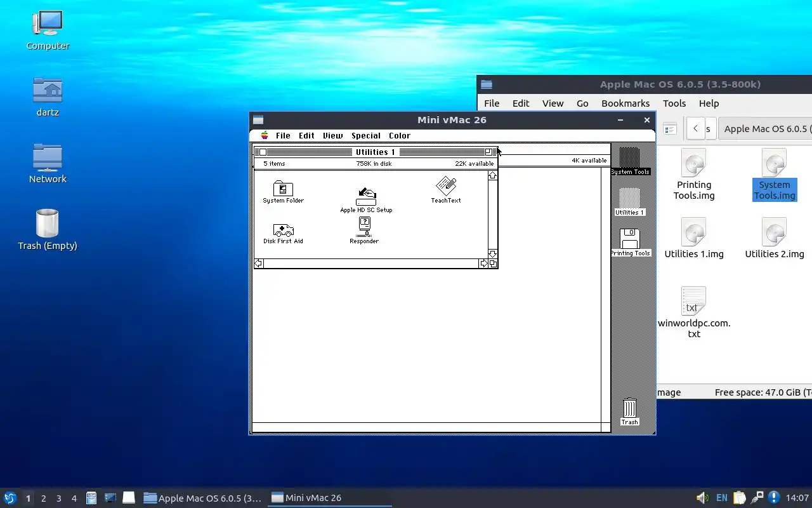
Task: Open the View menu in Mini vMac
Action: pyautogui.click(x=332, y=135)
